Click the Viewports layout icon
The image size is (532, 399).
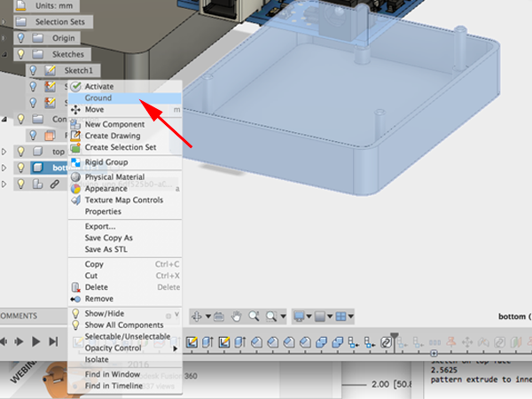coord(340,317)
